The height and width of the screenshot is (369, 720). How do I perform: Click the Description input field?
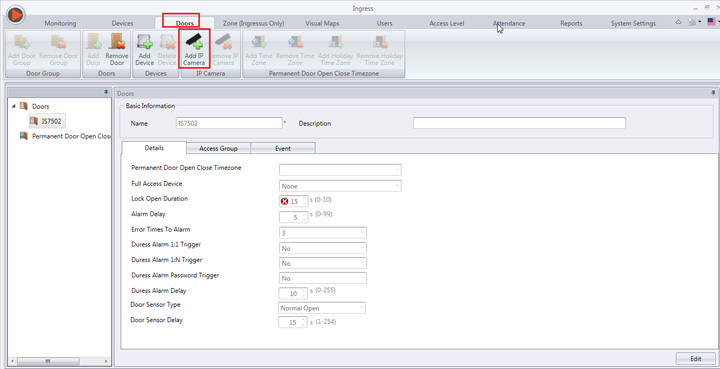pos(519,123)
